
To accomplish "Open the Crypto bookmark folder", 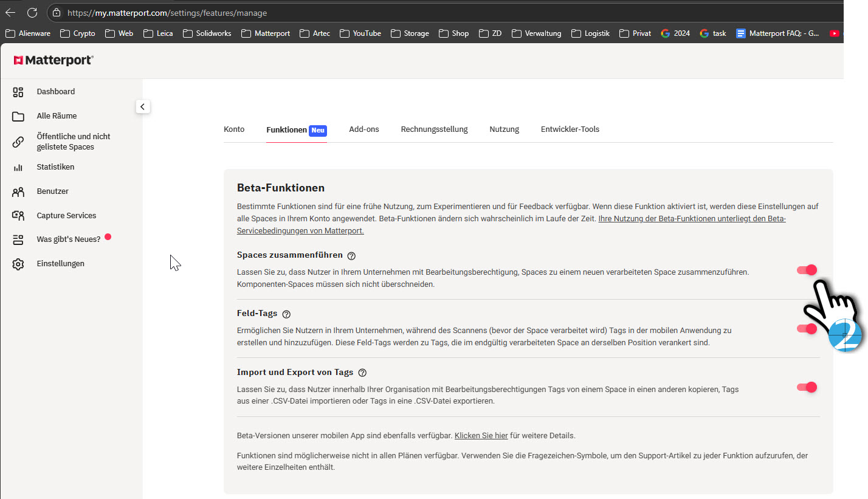I will point(78,33).
